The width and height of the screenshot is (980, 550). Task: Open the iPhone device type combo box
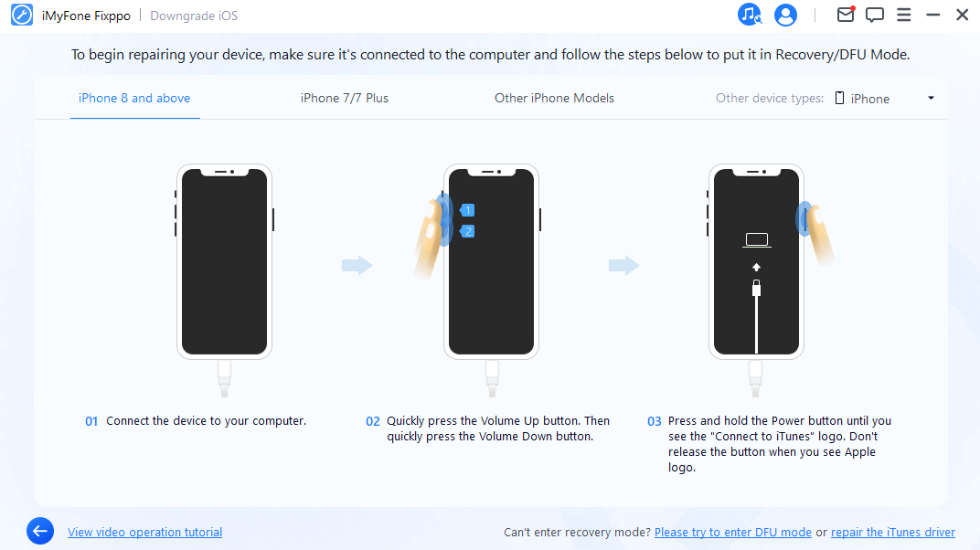(x=882, y=99)
